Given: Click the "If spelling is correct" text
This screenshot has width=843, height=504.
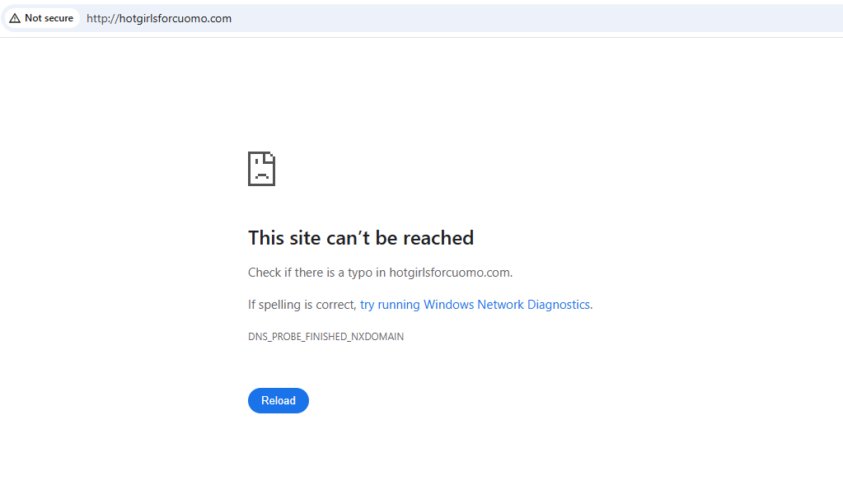Looking at the screenshot, I should (x=302, y=305).
